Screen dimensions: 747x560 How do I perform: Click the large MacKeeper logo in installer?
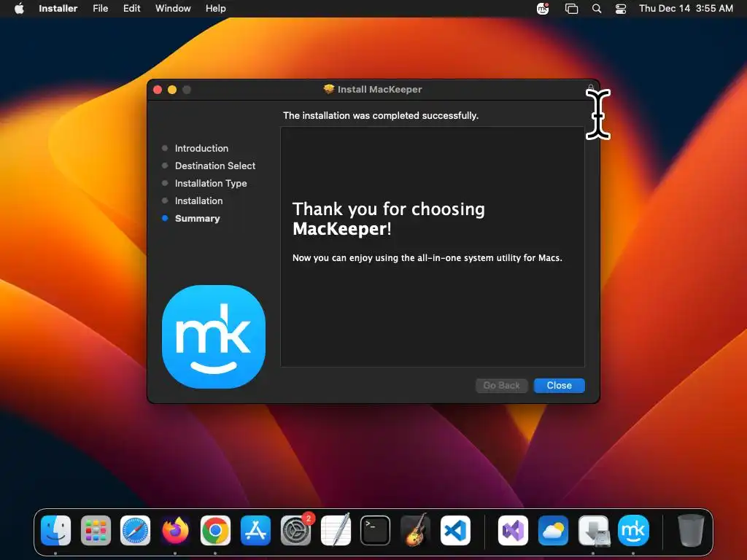tap(214, 337)
